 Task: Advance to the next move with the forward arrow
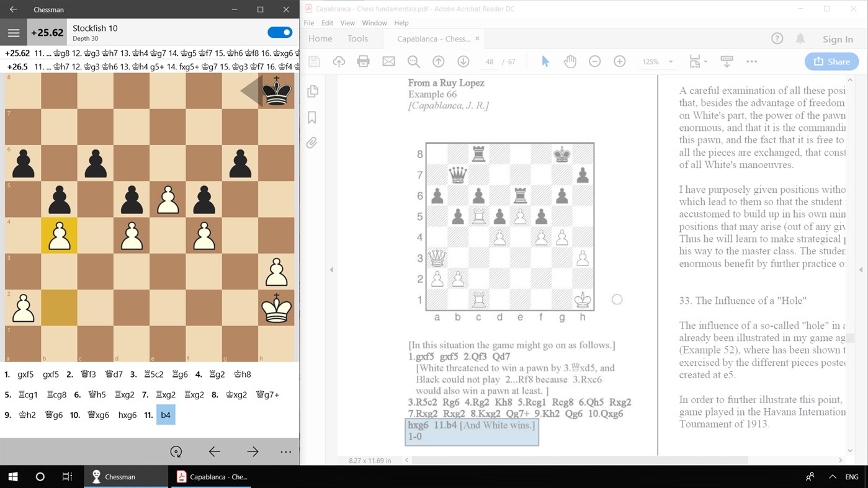click(x=252, y=451)
